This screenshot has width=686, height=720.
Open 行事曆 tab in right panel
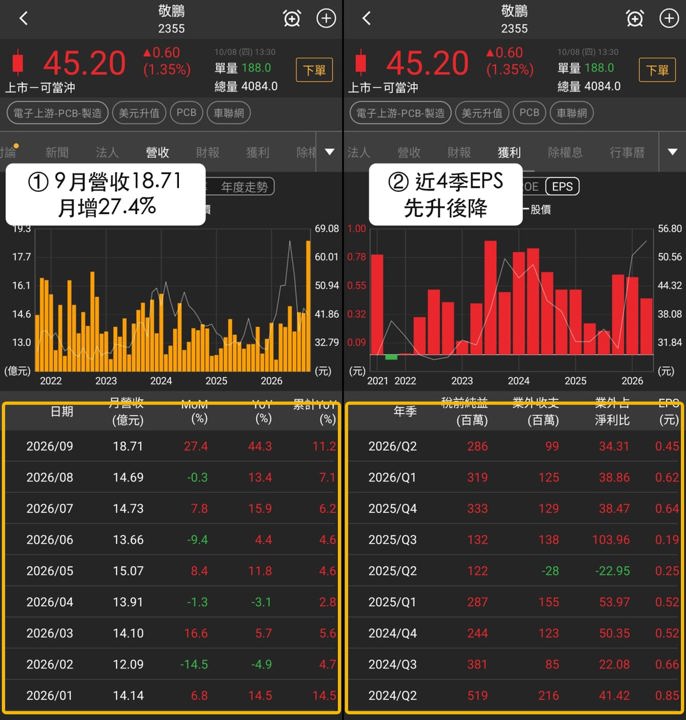tap(627, 152)
